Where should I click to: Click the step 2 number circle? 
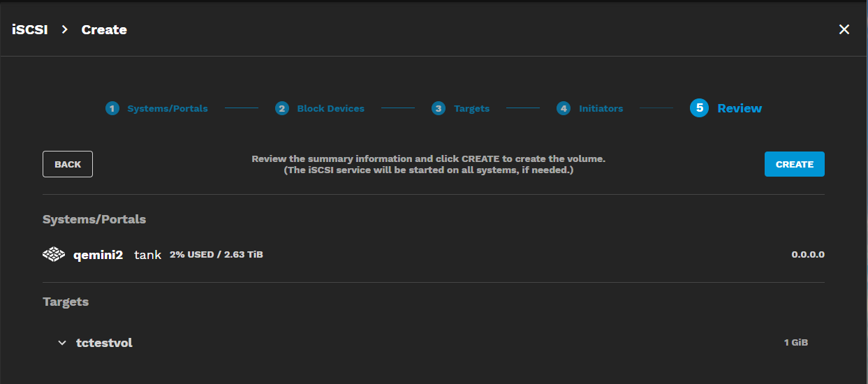click(282, 108)
